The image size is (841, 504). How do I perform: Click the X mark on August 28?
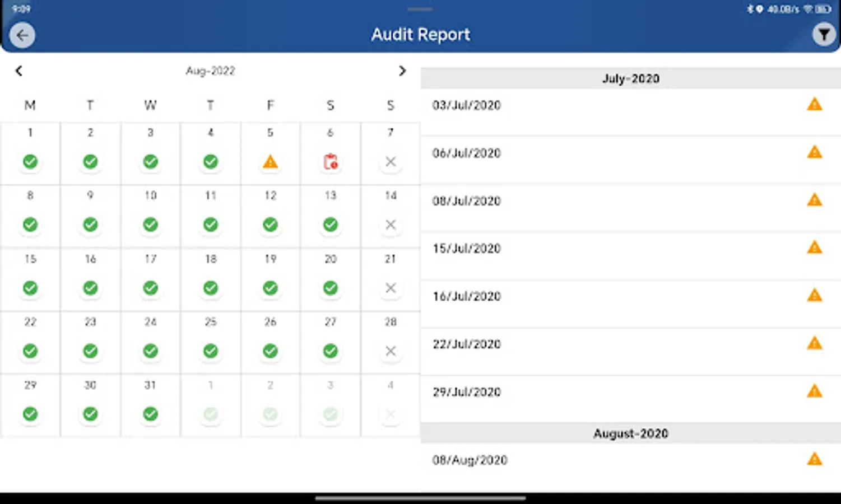pos(390,351)
